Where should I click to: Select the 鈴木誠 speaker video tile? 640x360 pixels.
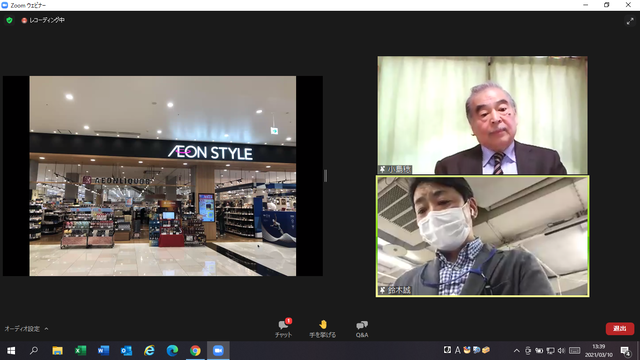[x=482, y=236]
